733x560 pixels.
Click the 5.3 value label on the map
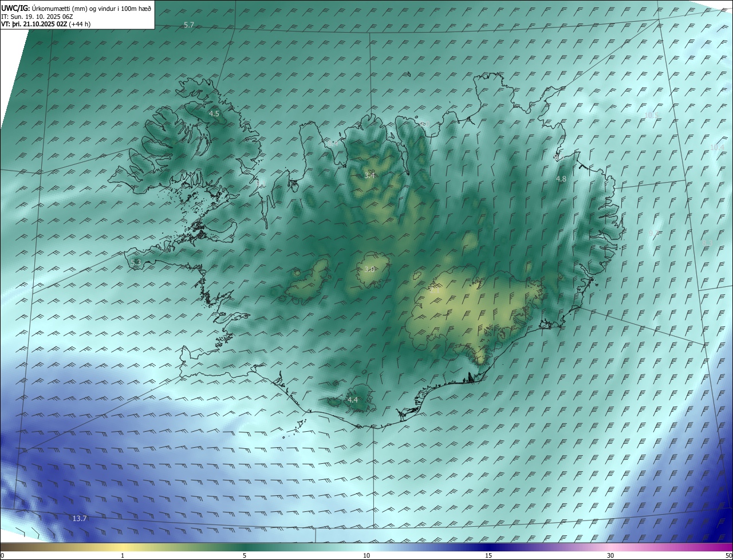pyautogui.click(x=136, y=263)
